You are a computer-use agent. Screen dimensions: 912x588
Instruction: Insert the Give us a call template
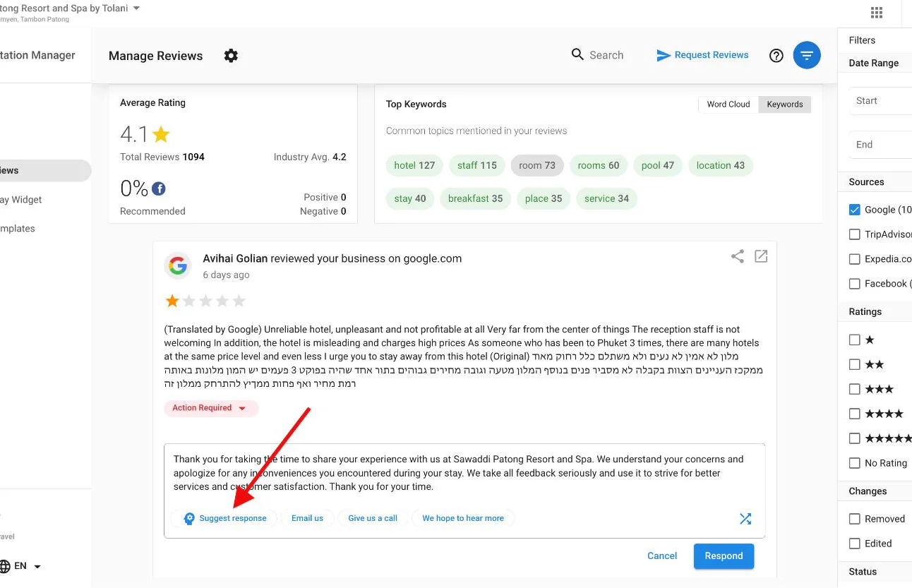pos(373,518)
